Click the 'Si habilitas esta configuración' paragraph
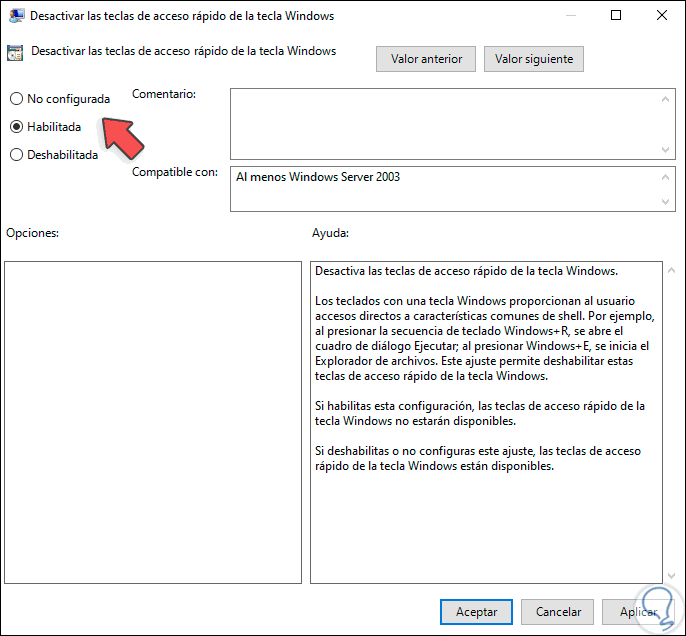686x636 pixels. click(x=480, y=413)
